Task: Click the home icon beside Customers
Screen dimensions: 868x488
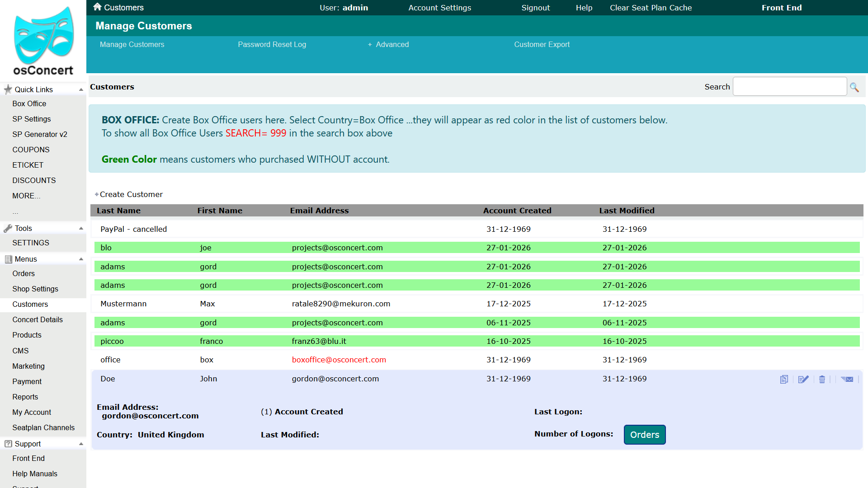Action: [97, 7]
